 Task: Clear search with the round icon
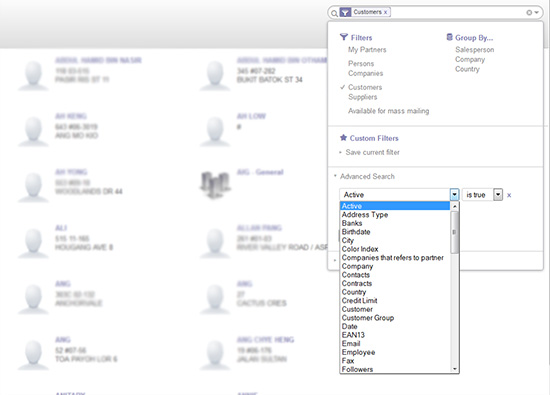tap(529, 13)
